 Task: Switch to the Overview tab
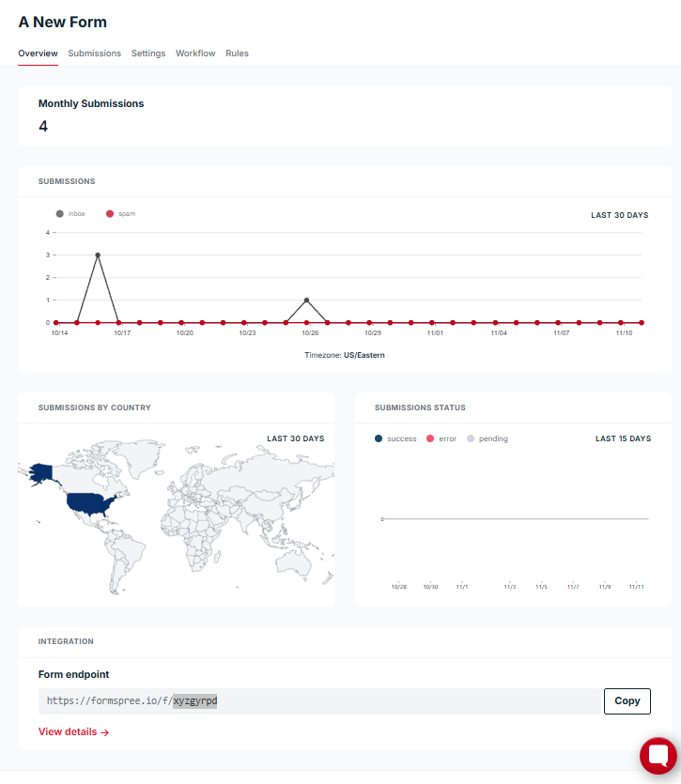click(x=38, y=54)
